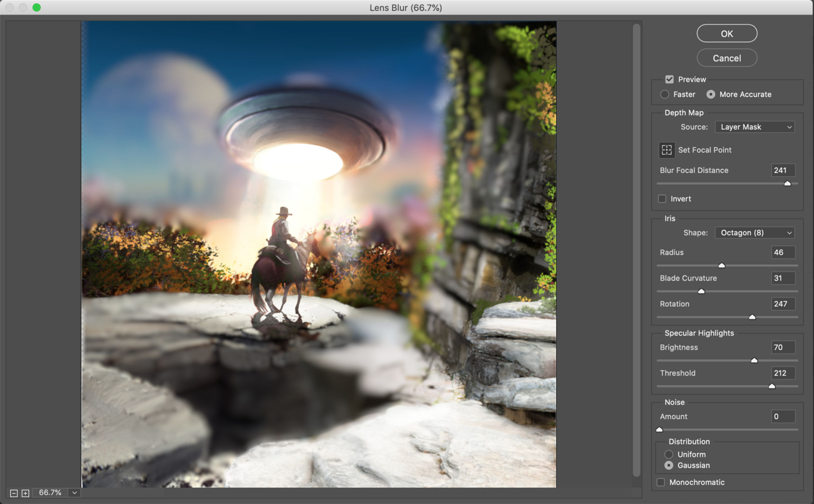Disable the Preview checkbox
The height and width of the screenshot is (504, 814).
pos(669,79)
